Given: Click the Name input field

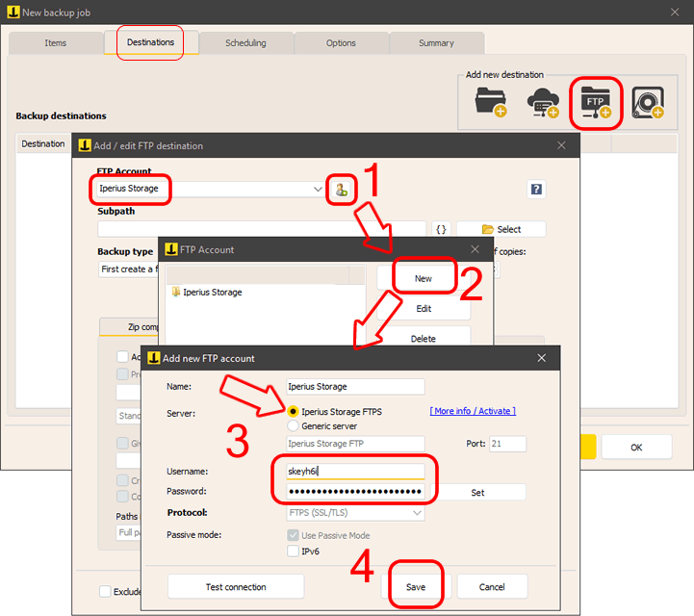Looking at the screenshot, I should pyautogui.click(x=355, y=387).
